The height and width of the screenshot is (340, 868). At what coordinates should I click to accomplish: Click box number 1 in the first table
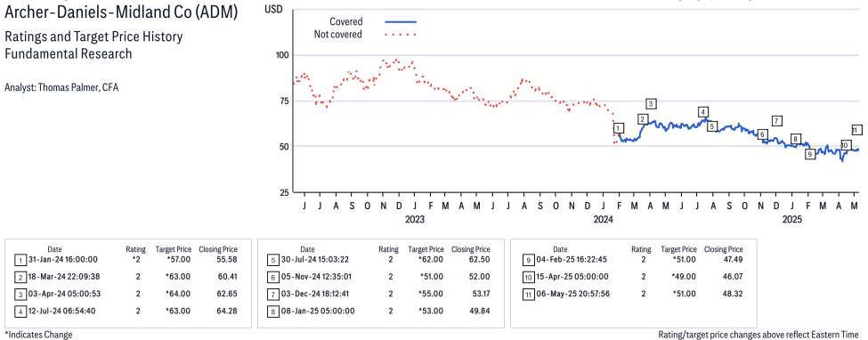click(x=20, y=260)
